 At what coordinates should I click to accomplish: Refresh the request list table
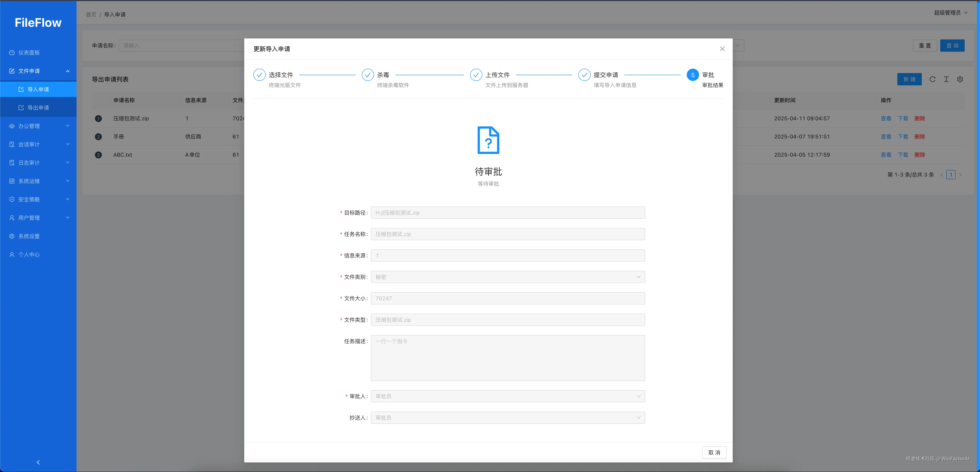pos(933,79)
